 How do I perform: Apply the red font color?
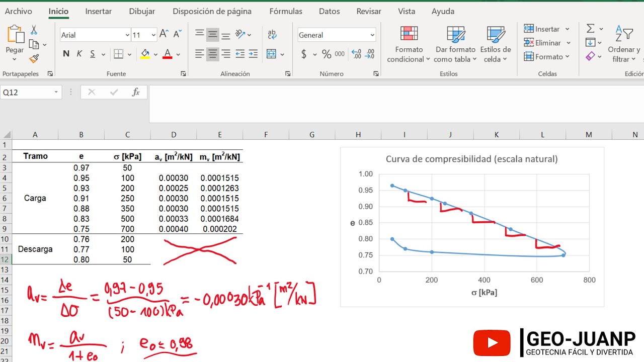point(168,54)
